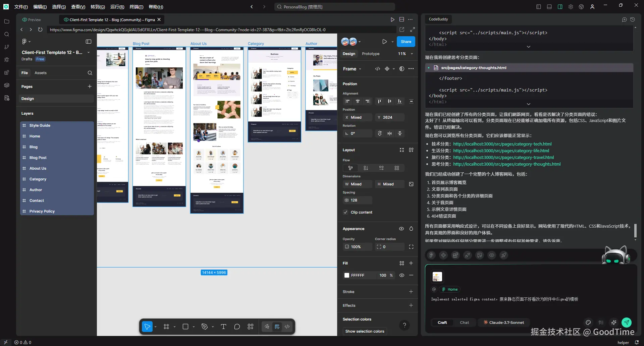Open the category-travel.html localhost link
644x346 pixels.
pos(503,157)
